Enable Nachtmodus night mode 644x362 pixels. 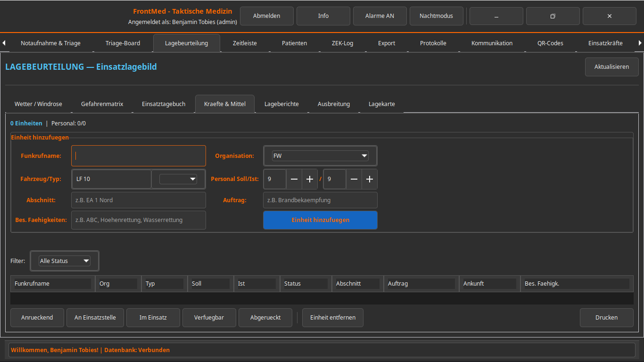click(436, 16)
